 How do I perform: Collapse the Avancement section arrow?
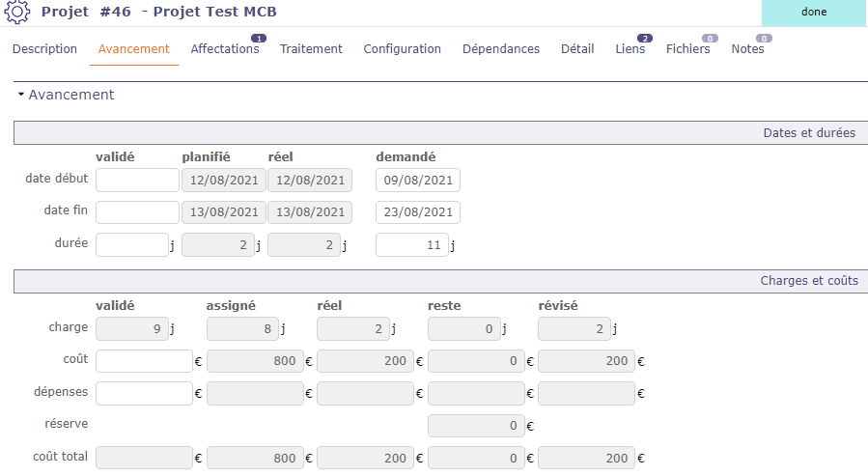(20, 95)
